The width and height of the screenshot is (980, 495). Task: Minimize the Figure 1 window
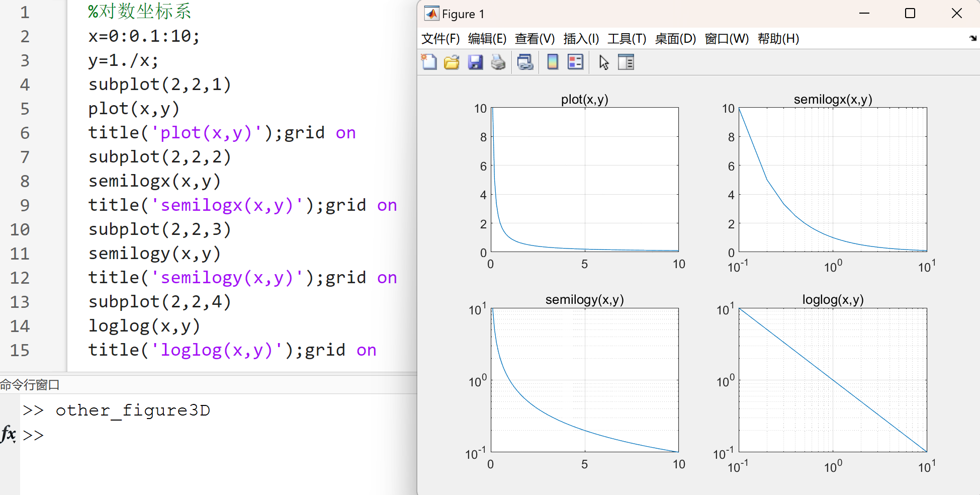tap(864, 14)
